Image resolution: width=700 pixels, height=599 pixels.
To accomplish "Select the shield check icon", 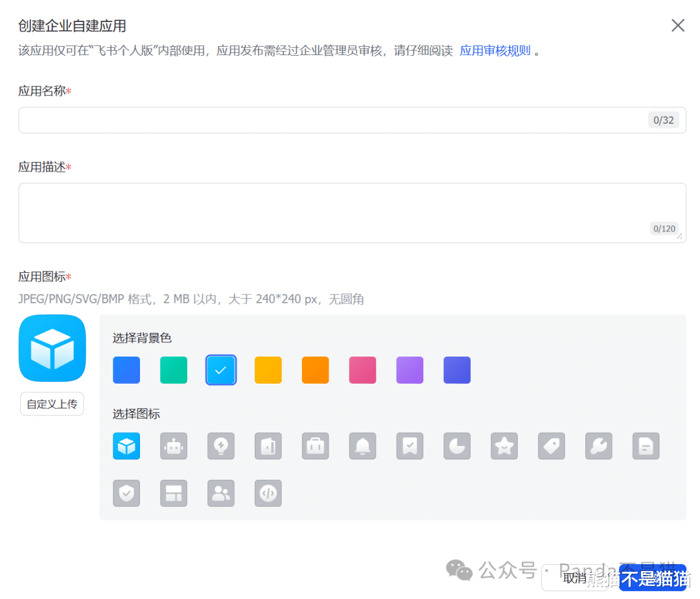I will pos(126,493).
